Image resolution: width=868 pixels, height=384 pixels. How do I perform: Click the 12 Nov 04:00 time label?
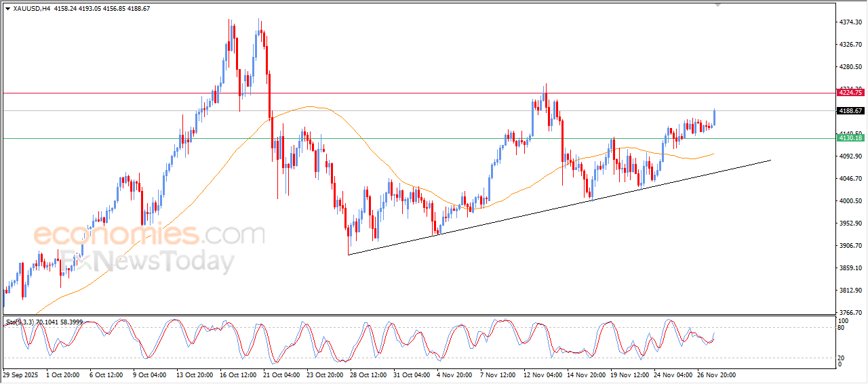tap(542, 375)
